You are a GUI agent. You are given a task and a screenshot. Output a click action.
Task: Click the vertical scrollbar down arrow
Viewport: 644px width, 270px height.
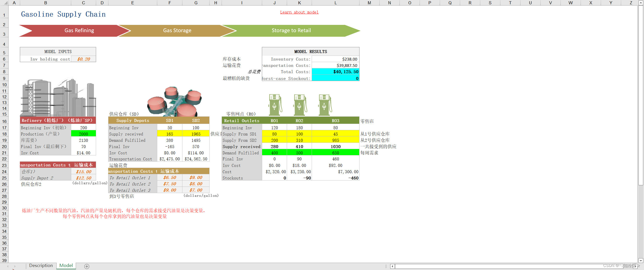(641, 260)
